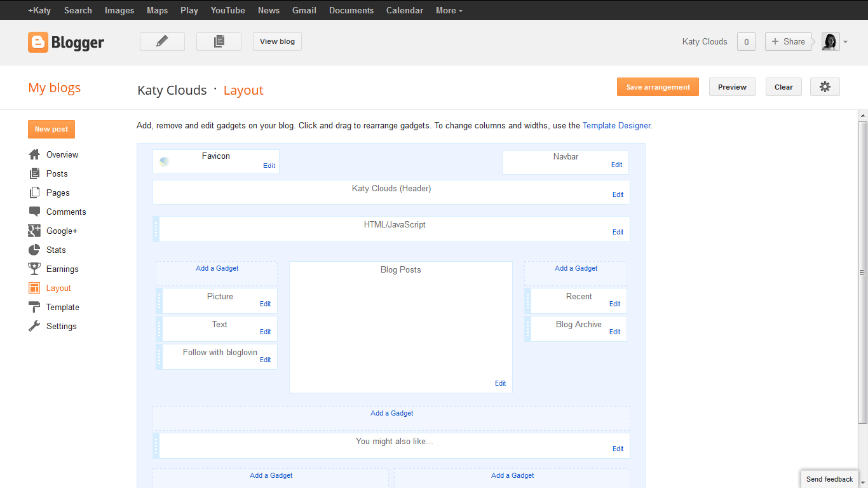Open the Google+ sidebar item
The height and width of the screenshot is (488, 868).
[x=60, y=231]
